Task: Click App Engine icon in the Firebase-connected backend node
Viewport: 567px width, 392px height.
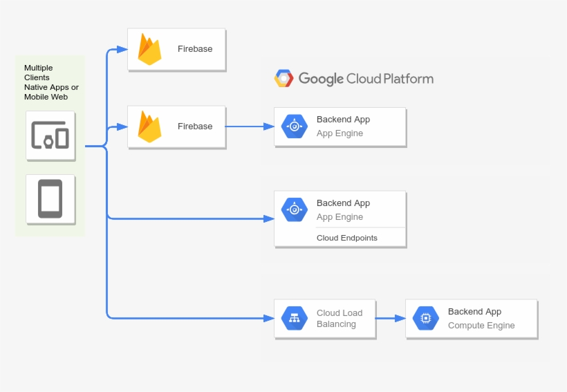Action: click(x=295, y=126)
